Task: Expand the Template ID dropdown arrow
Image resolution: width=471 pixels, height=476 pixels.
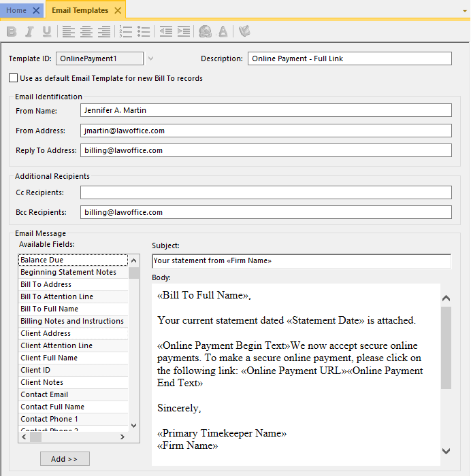Action: (150, 58)
